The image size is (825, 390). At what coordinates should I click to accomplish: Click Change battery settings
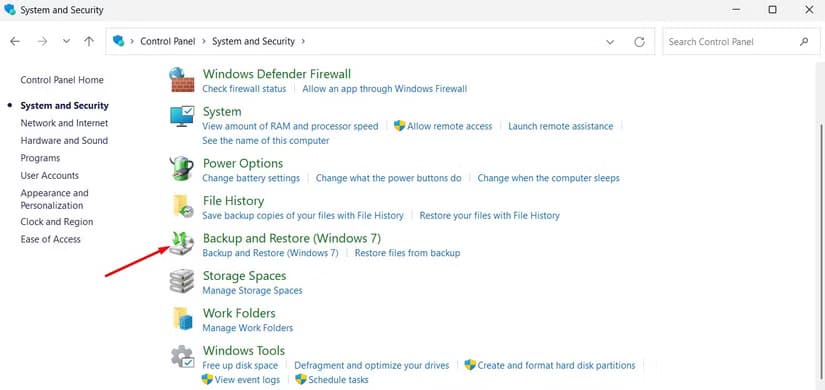[251, 178]
